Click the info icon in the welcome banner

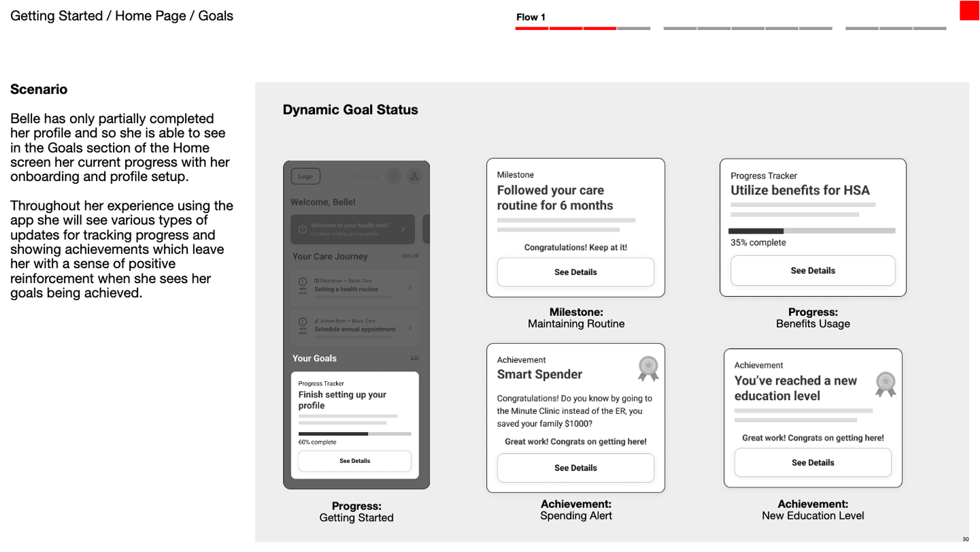point(303,229)
